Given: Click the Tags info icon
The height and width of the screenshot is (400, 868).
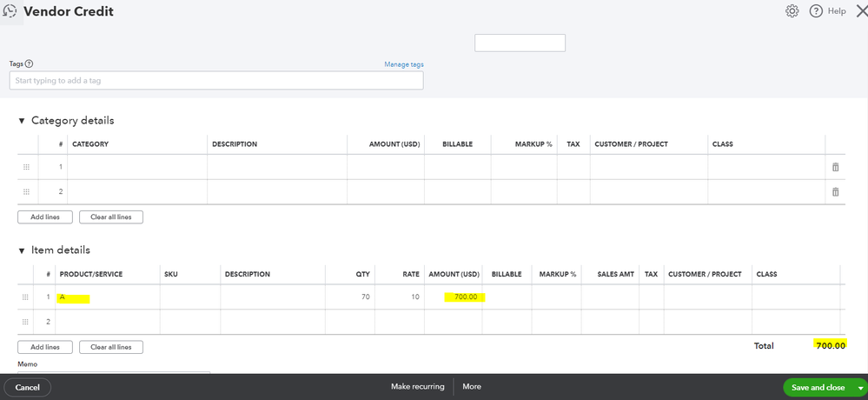Looking at the screenshot, I should click(30, 63).
